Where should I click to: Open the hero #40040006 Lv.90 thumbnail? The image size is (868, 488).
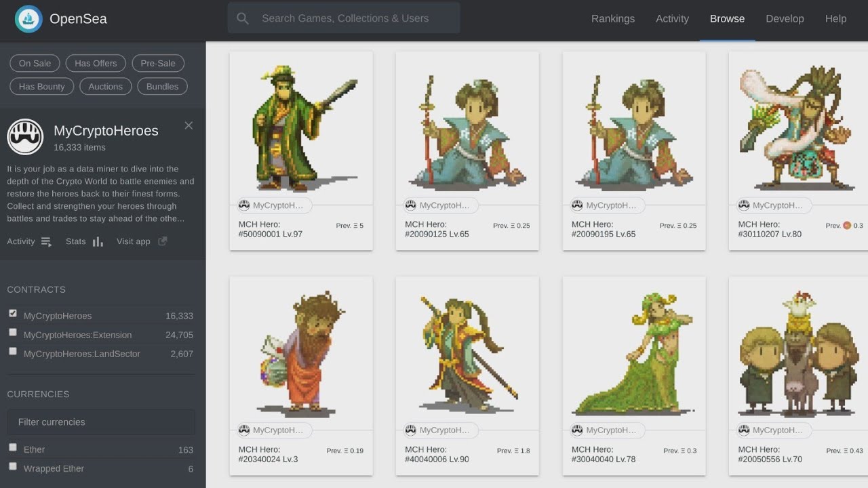click(467, 353)
